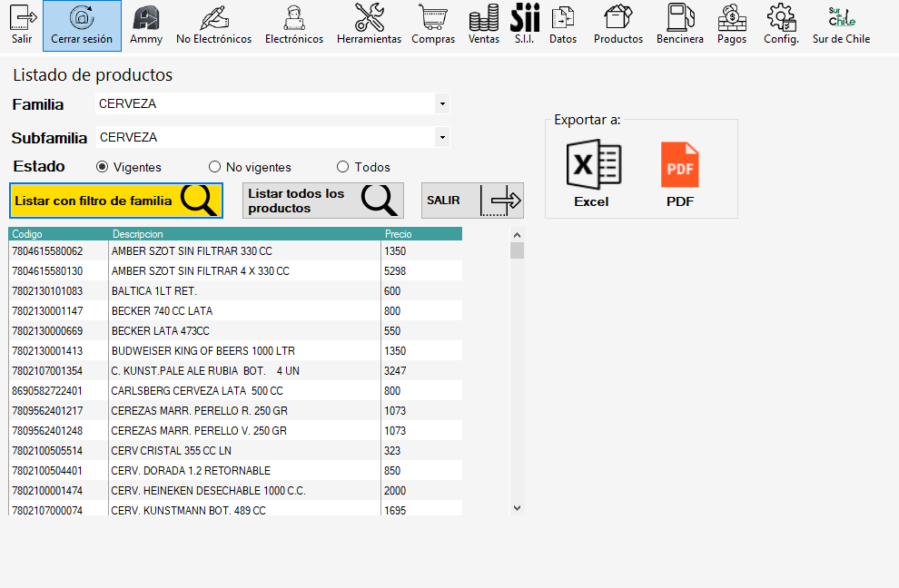Click product code 7802130101083

tap(47, 291)
